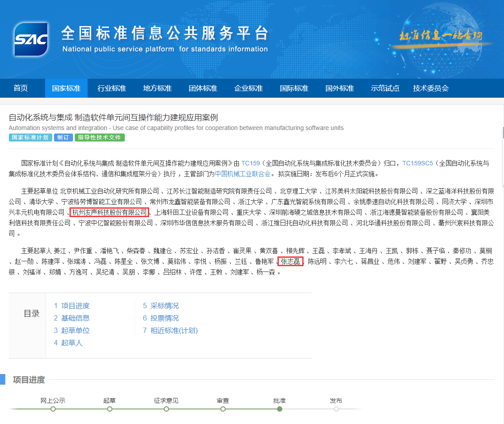Click the 目录 contents label
The height and width of the screenshot is (424, 504).
pyautogui.click(x=31, y=313)
